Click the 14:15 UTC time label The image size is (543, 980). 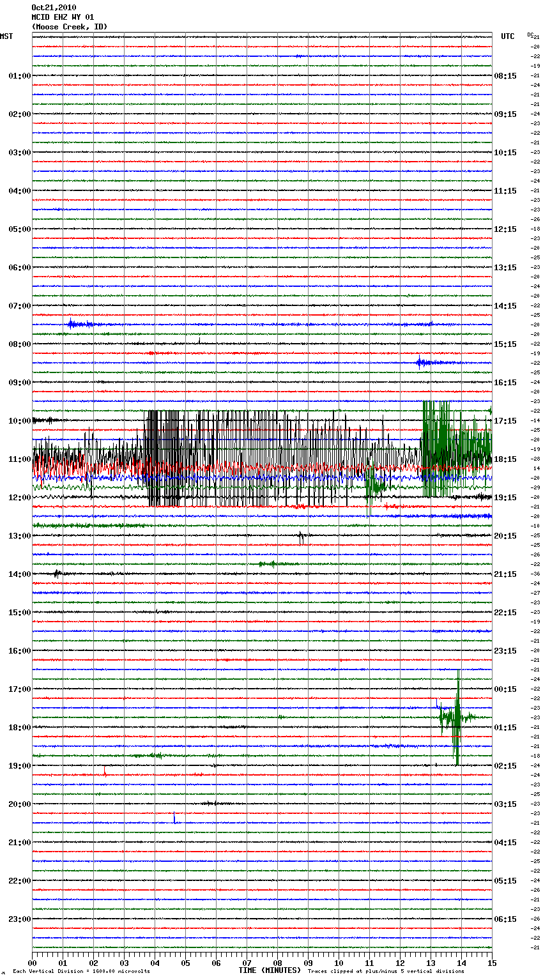505,306
